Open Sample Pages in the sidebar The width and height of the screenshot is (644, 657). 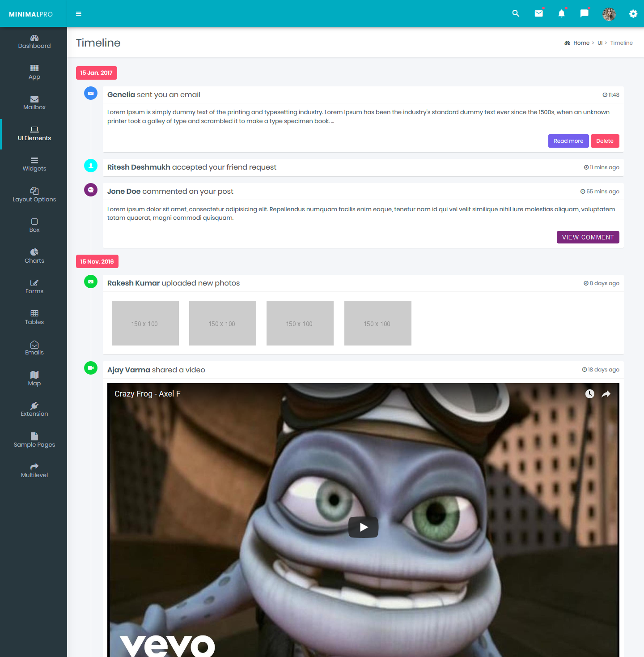pos(34,440)
